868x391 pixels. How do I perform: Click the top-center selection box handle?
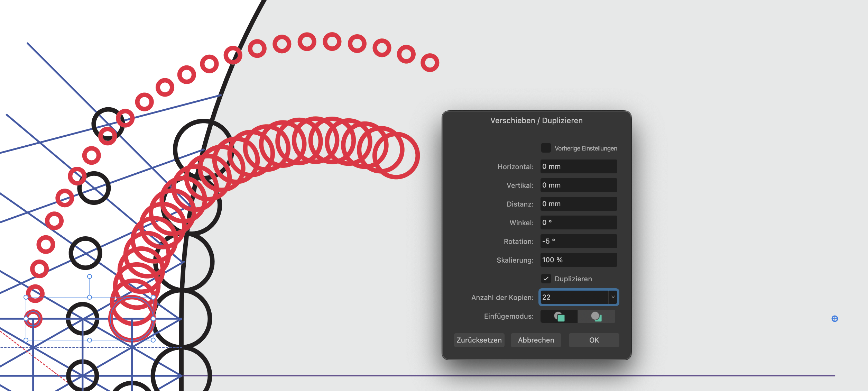point(90,297)
